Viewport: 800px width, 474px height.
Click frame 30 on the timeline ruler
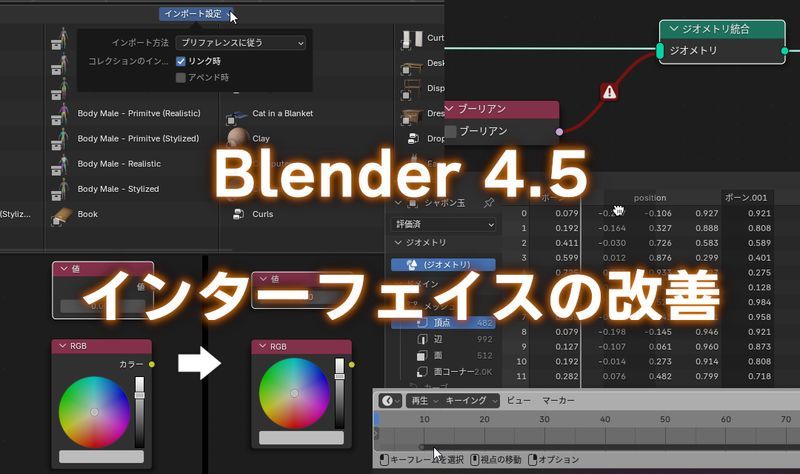pyautogui.click(x=544, y=419)
